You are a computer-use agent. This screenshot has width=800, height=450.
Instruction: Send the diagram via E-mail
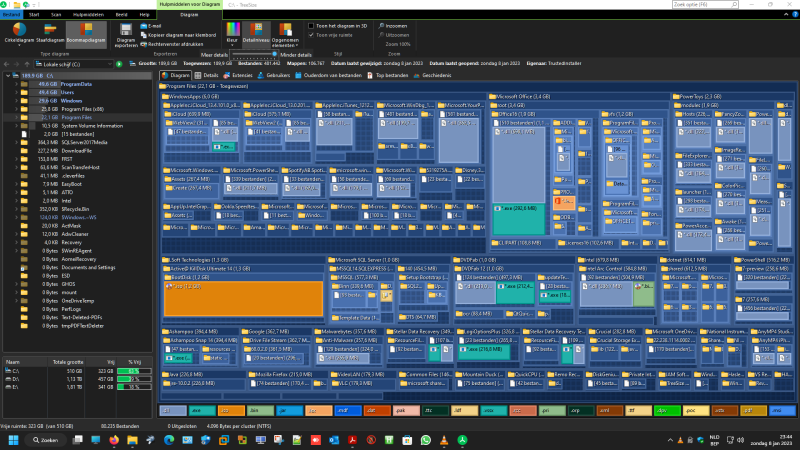153,25
